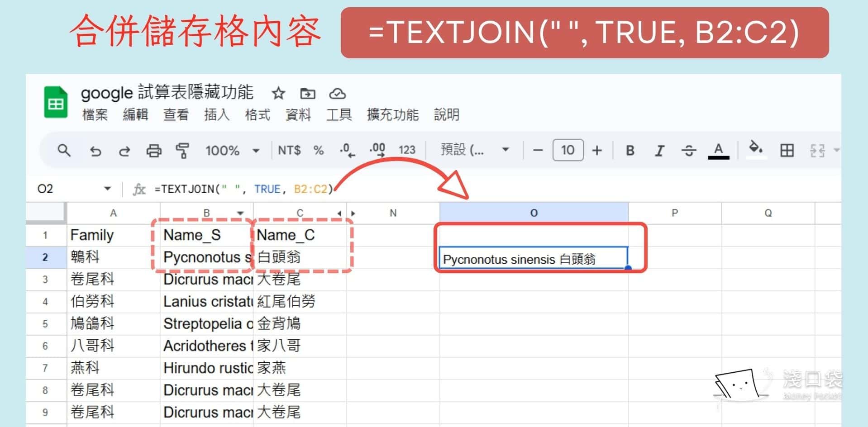Open the 100% zoom dropdown
The image size is (868, 427).
(232, 150)
